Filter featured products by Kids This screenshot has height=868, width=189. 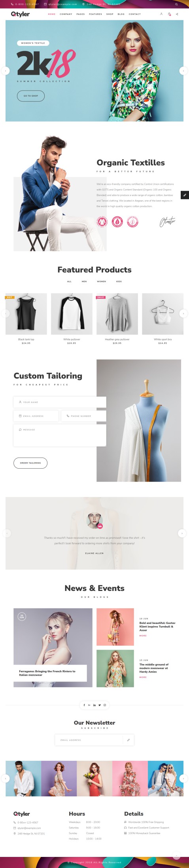[x=119, y=281]
